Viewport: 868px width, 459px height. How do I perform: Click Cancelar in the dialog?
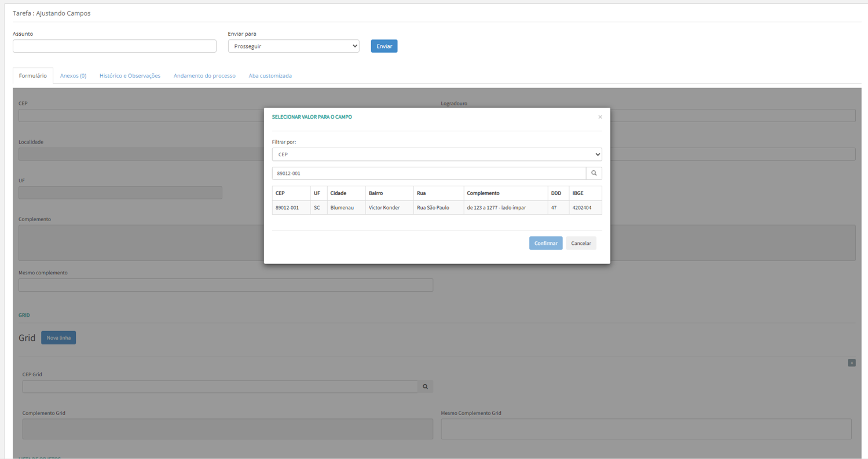pyautogui.click(x=581, y=243)
